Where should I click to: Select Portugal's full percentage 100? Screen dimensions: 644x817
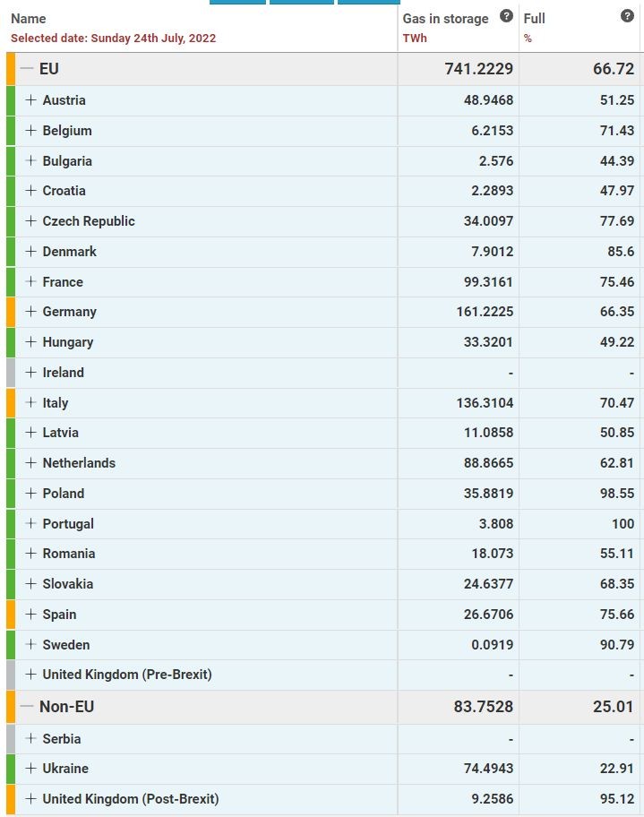pos(623,524)
